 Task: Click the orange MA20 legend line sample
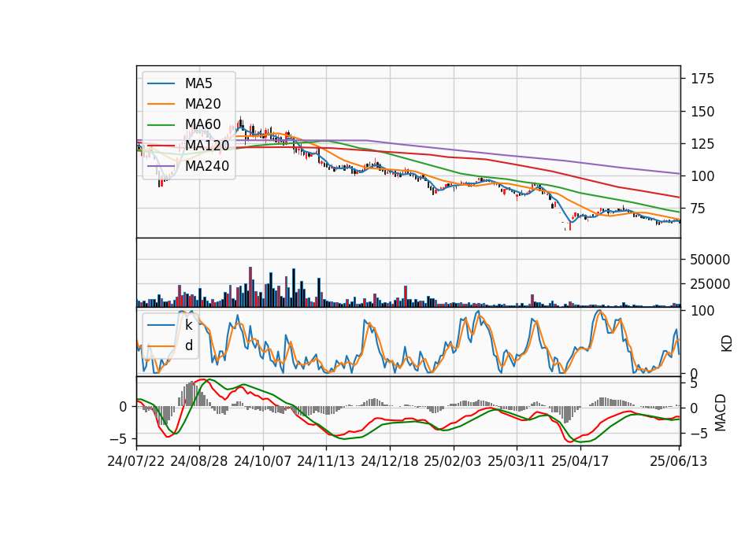pos(161,104)
